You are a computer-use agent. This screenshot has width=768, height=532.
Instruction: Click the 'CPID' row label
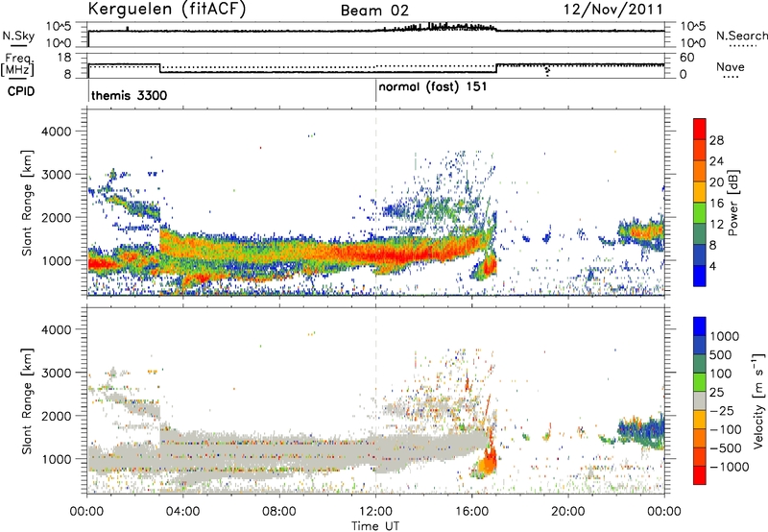pos(21,91)
